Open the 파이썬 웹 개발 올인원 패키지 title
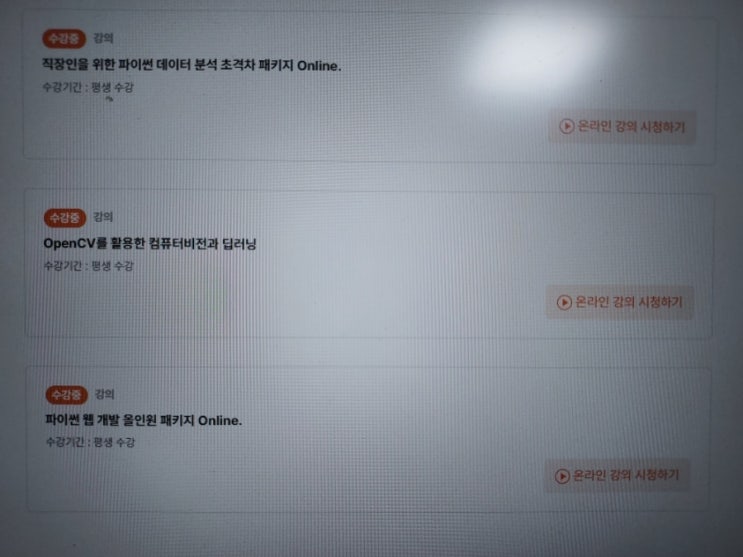 coord(144,420)
